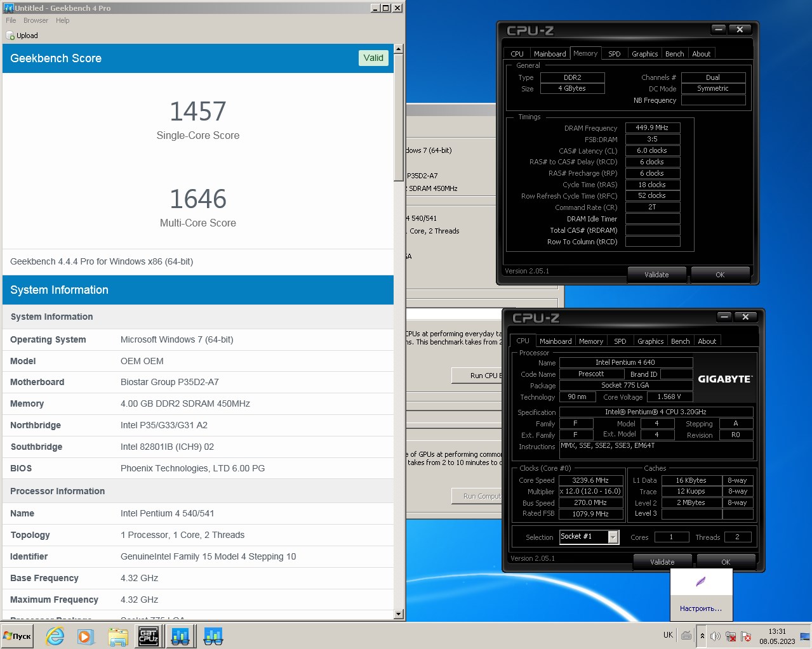Click Intel Pentium 4 540/541 name value
812x649 pixels.
pyautogui.click(x=167, y=513)
